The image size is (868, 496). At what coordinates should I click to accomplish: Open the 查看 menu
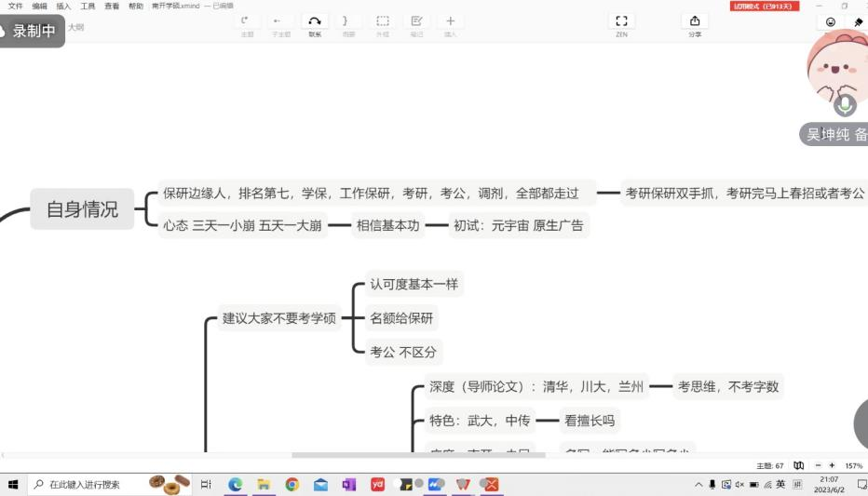(112, 7)
